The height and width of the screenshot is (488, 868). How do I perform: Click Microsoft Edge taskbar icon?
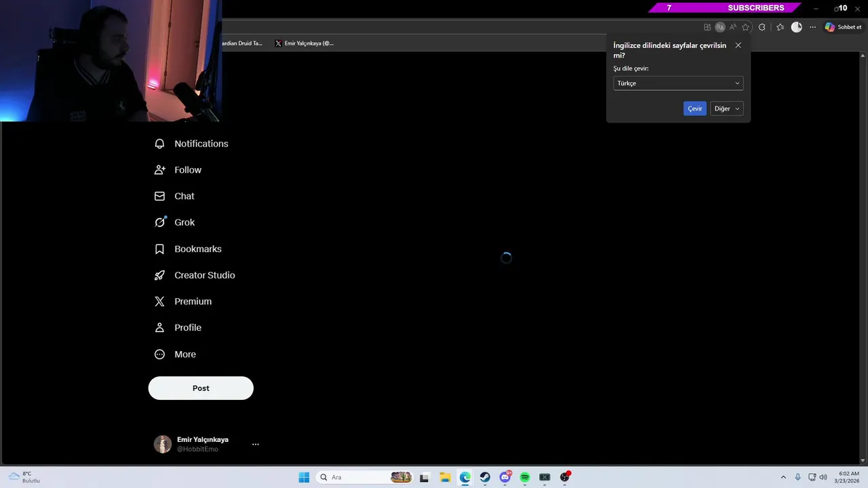click(x=465, y=477)
